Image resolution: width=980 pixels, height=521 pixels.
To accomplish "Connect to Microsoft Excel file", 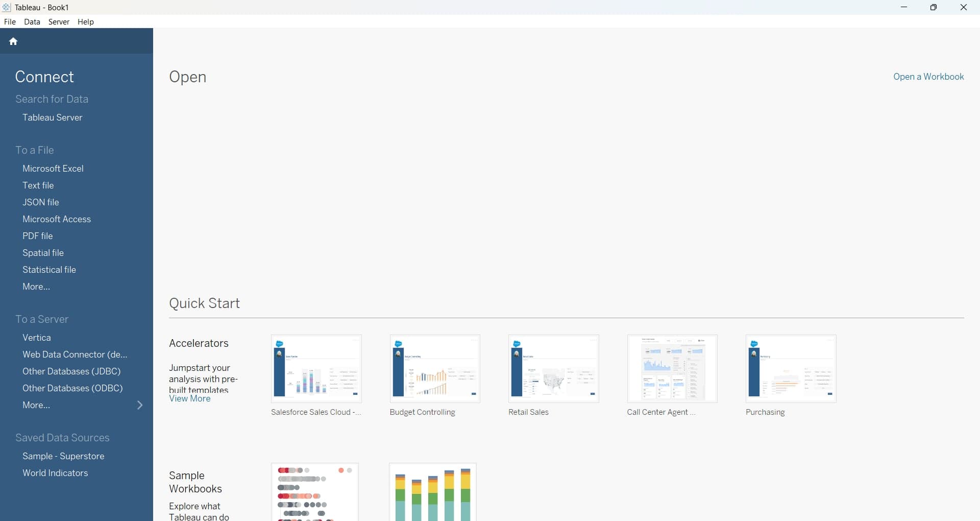I will click(x=53, y=169).
